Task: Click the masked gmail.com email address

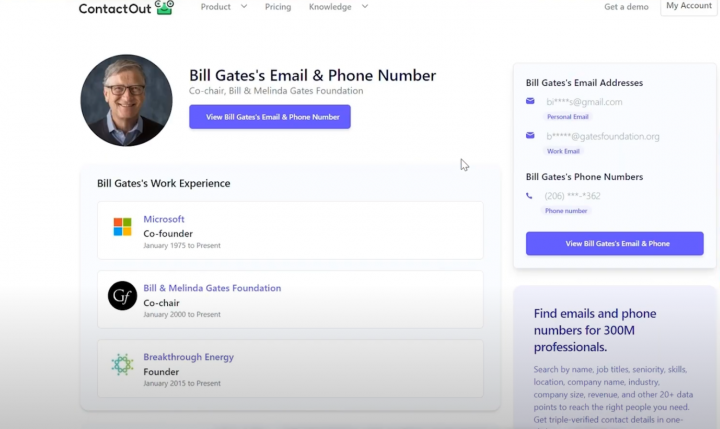Action: point(584,102)
